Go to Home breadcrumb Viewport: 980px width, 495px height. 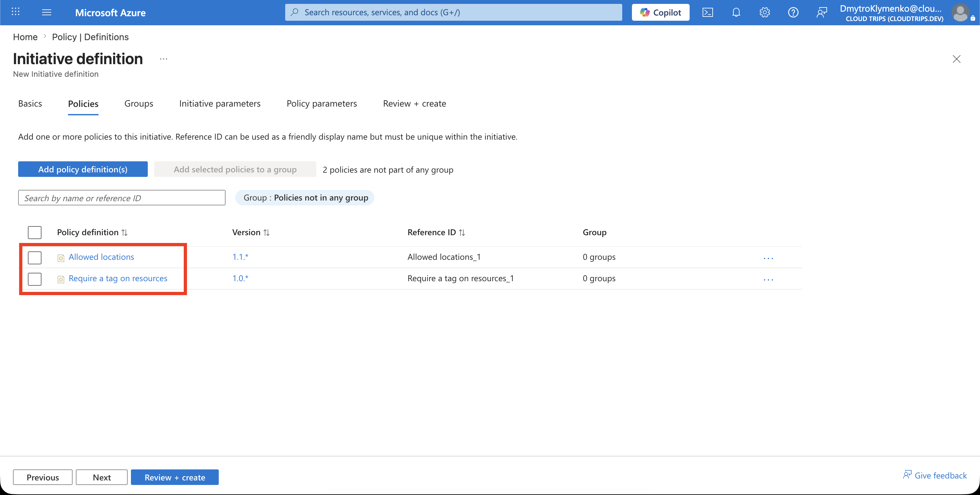(x=25, y=37)
